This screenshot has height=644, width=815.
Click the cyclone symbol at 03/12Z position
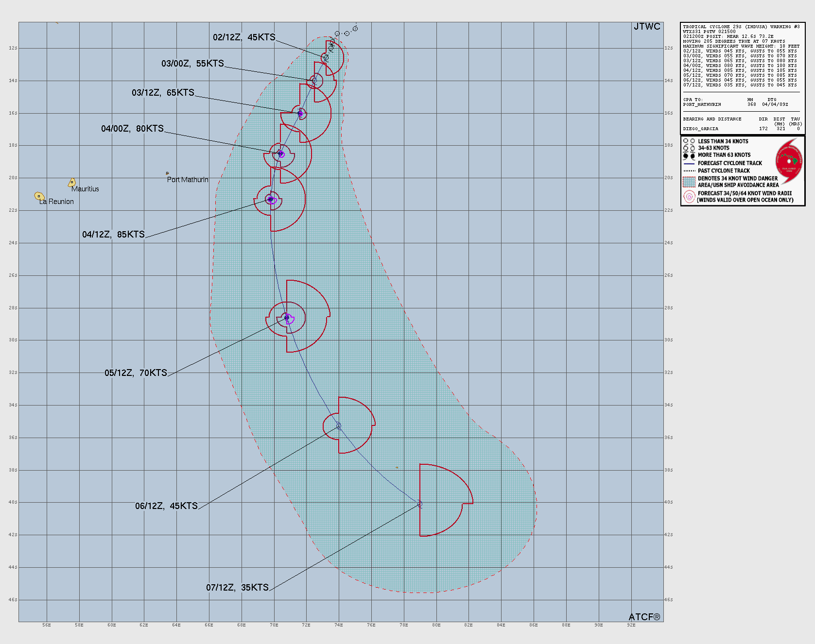[x=300, y=114]
